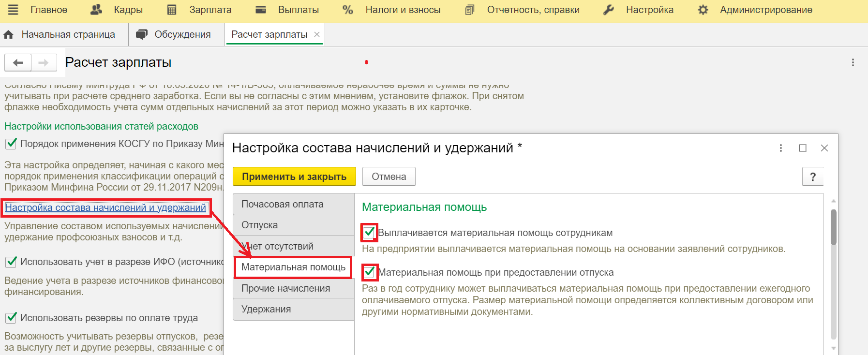Open the Кадры menu
The height and width of the screenshot is (355, 868).
click(128, 10)
